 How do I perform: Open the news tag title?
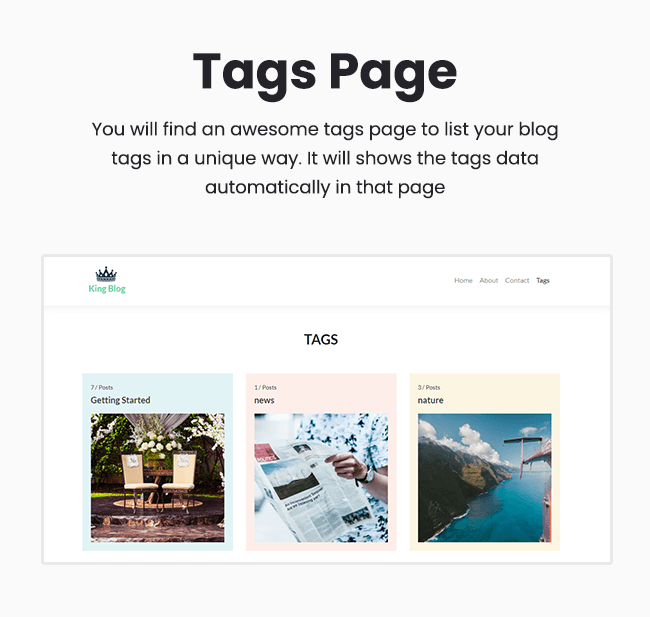tap(264, 401)
